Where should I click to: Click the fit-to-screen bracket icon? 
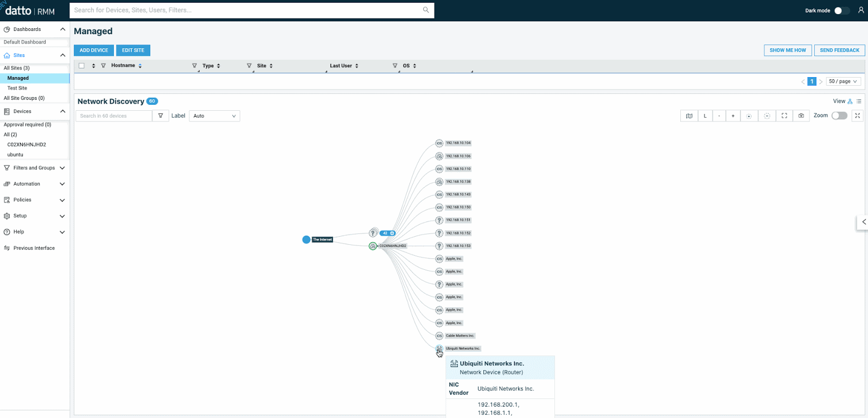click(784, 116)
